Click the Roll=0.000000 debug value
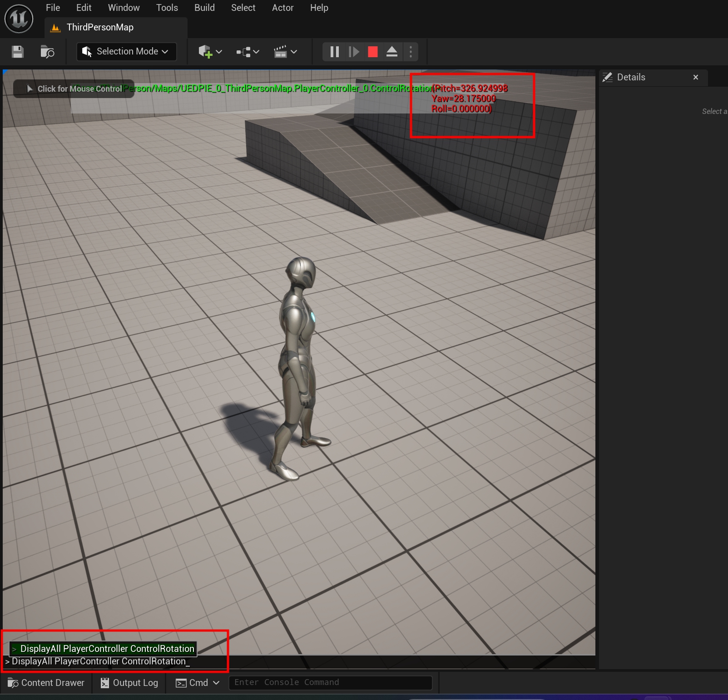Viewport: 728px width, 700px height. (461, 109)
